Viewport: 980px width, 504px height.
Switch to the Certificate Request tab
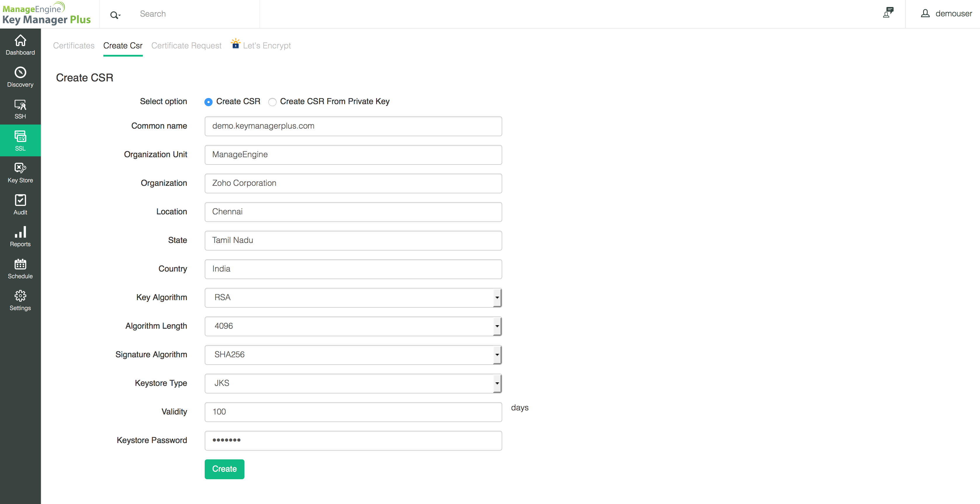[x=186, y=45]
